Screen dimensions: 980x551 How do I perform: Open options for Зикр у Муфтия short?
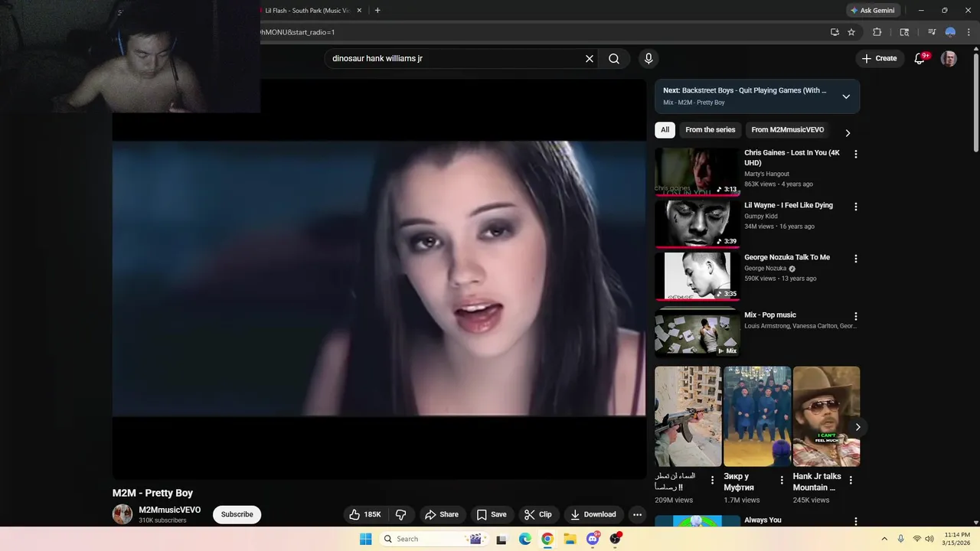782,481
